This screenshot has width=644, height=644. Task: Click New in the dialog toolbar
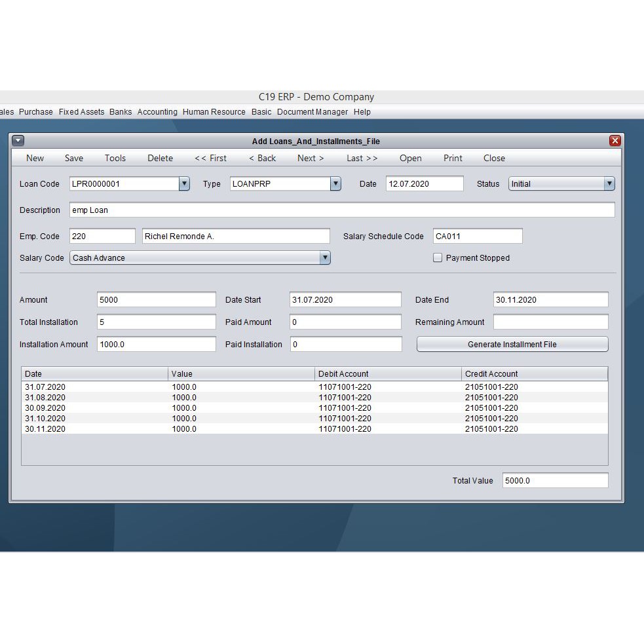pos(35,158)
